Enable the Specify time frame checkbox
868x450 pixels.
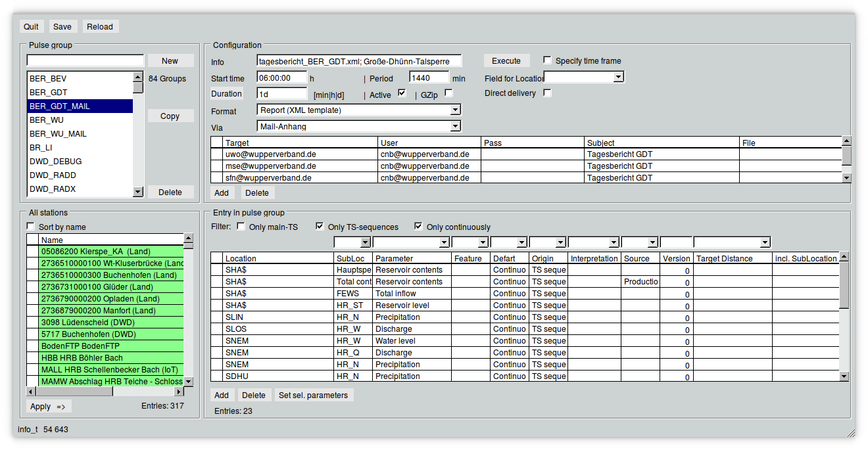(x=547, y=60)
